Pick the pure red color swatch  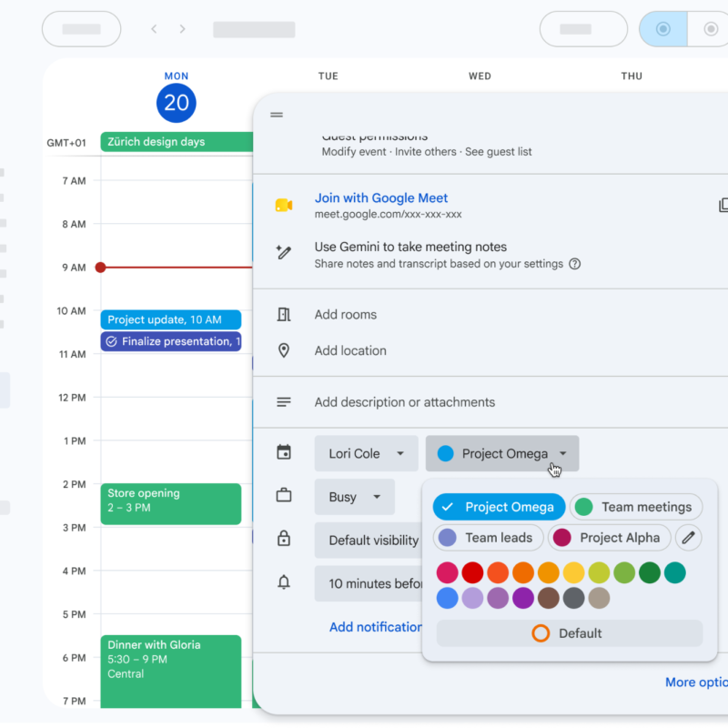pyautogui.click(x=472, y=573)
